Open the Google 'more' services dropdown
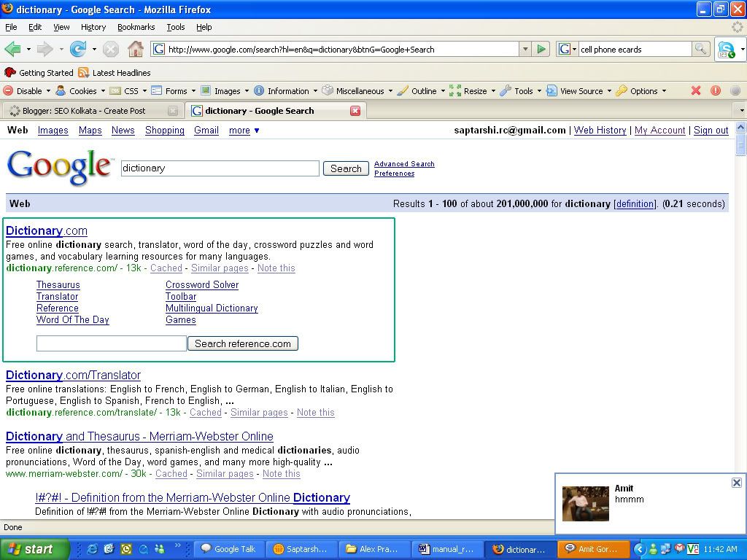Screen dimensions: 747x560 (x=244, y=131)
